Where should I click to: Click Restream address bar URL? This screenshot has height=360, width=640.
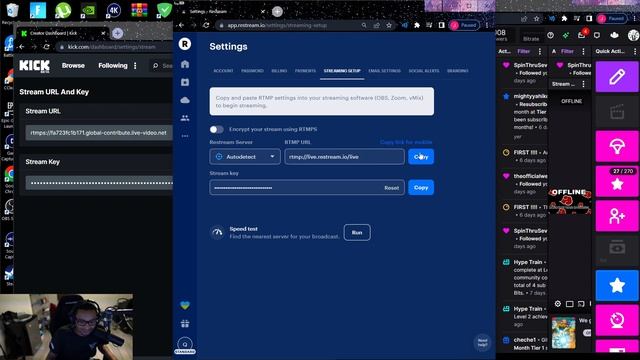click(x=278, y=25)
